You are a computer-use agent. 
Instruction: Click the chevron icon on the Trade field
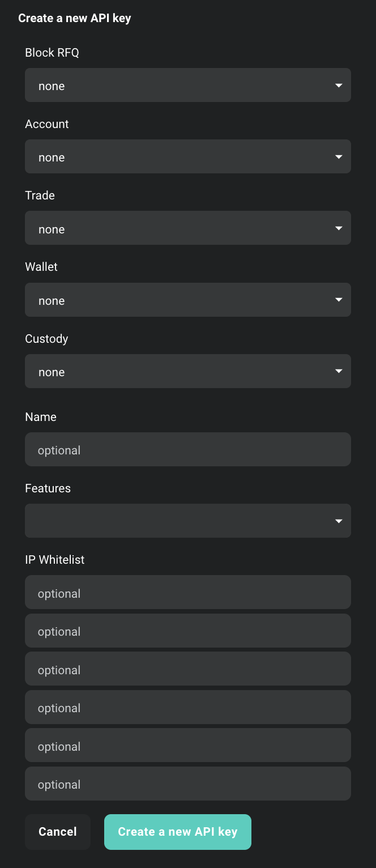[339, 228]
